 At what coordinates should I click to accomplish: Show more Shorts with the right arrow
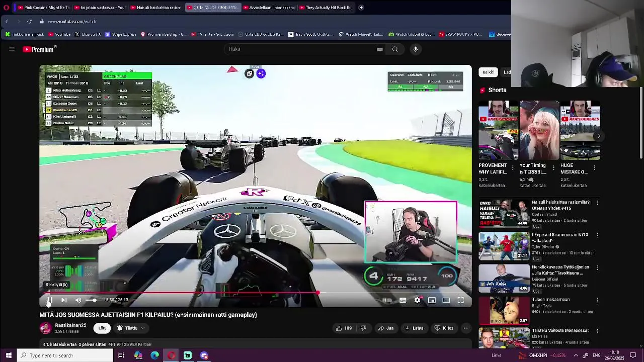[x=598, y=136]
